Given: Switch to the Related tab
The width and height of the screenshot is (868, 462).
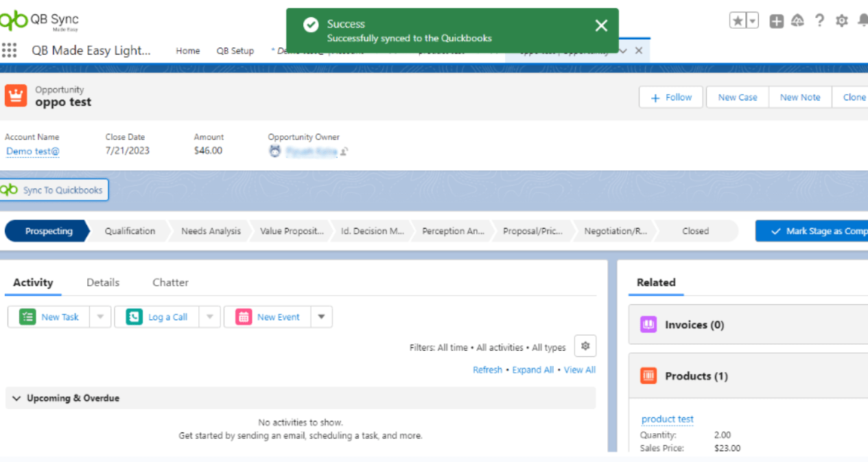Looking at the screenshot, I should tap(656, 283).
